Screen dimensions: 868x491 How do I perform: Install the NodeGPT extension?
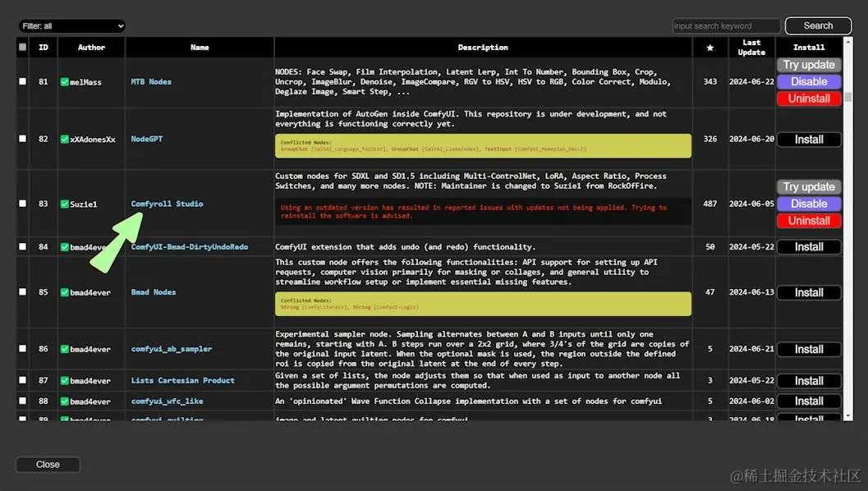point(809,140)
